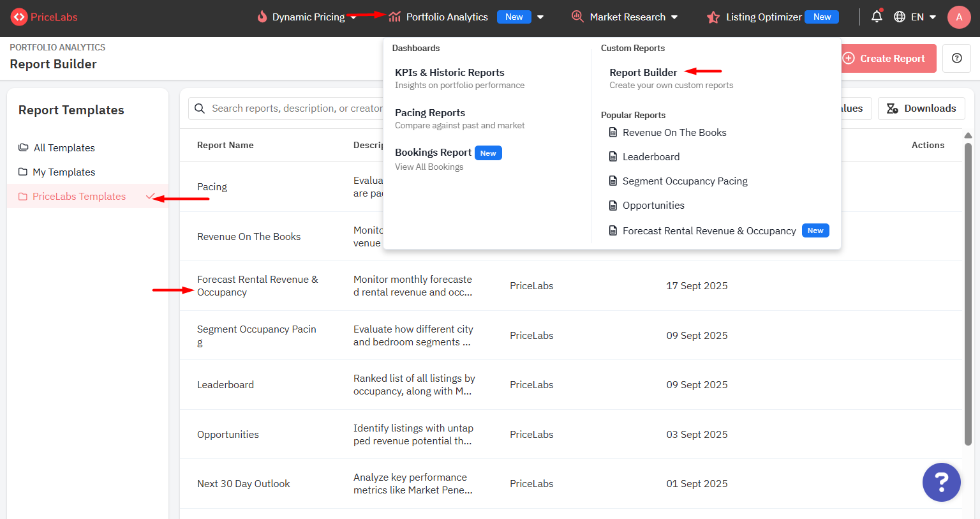980x519 pixels.
Task: Click the Listing Optimizer star icon
Action: point(713,17)
